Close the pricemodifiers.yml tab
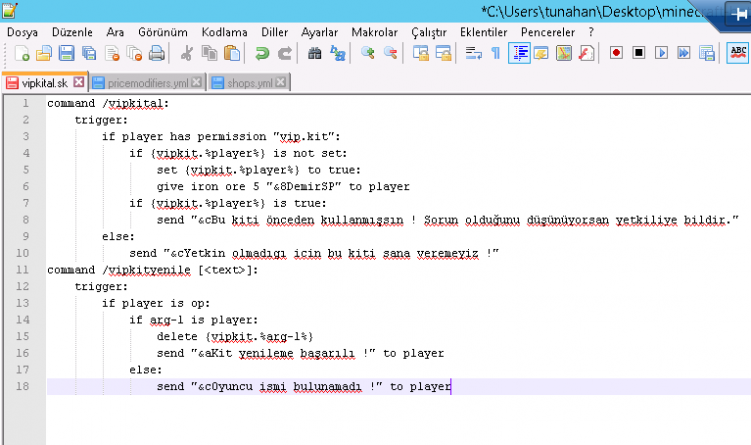The height and width of the screenshot is (445, 751). point(196,82)
